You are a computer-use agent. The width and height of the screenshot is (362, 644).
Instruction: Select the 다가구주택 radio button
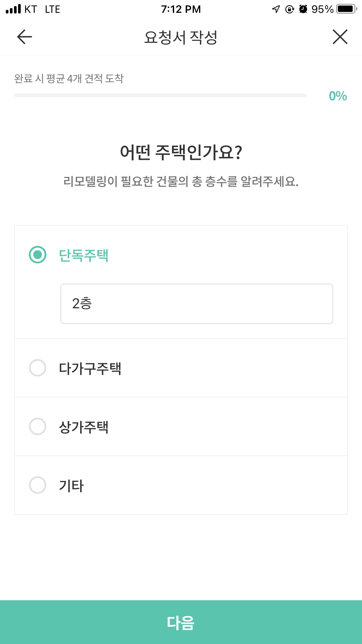coord(38,368)
